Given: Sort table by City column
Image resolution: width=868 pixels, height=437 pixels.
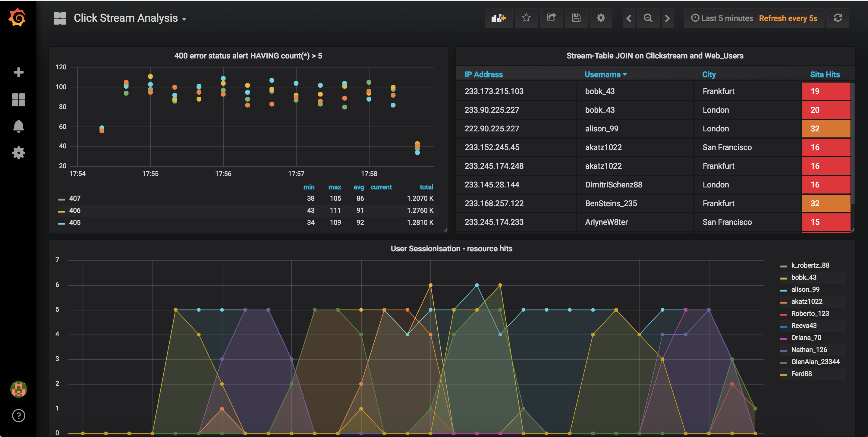Looking at the screenshot, I should click(x=709, y=74).
